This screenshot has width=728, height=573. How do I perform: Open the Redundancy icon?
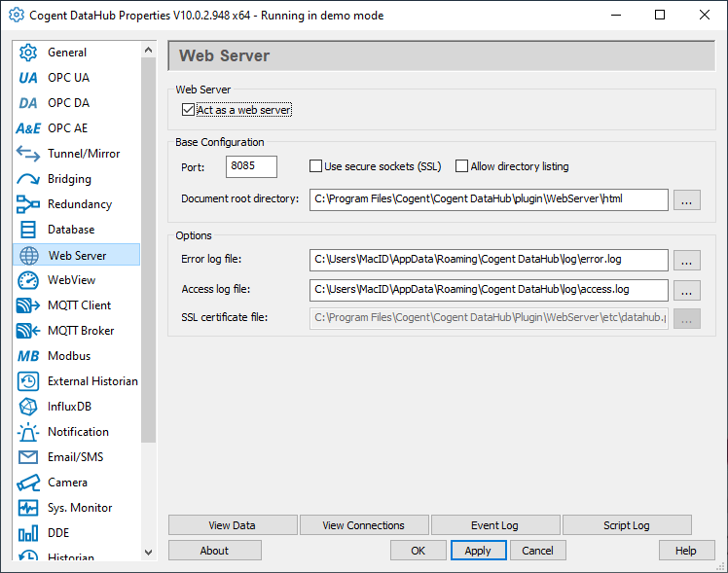[x=28, y=204]
